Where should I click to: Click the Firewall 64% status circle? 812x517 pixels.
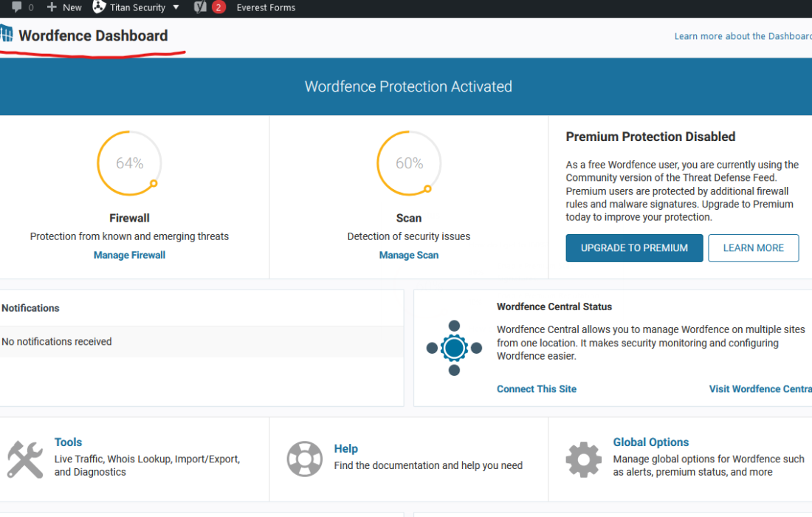[129, 163]
